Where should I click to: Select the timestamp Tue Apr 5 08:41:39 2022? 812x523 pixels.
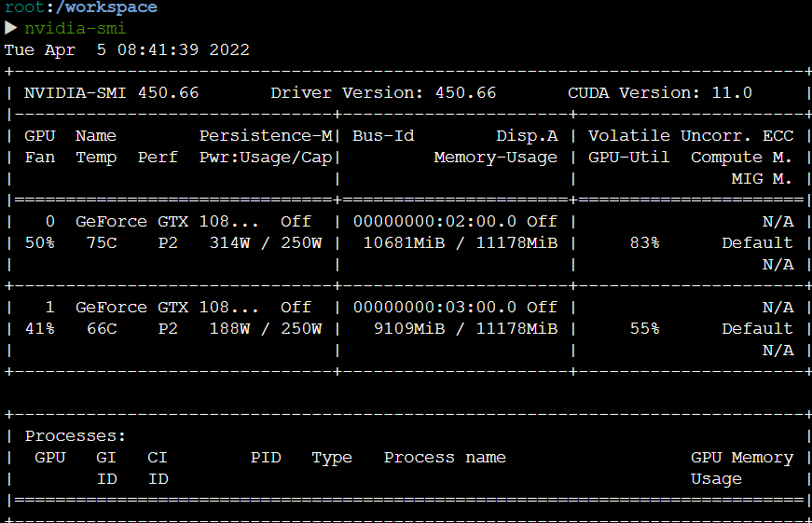click(127, 50)
